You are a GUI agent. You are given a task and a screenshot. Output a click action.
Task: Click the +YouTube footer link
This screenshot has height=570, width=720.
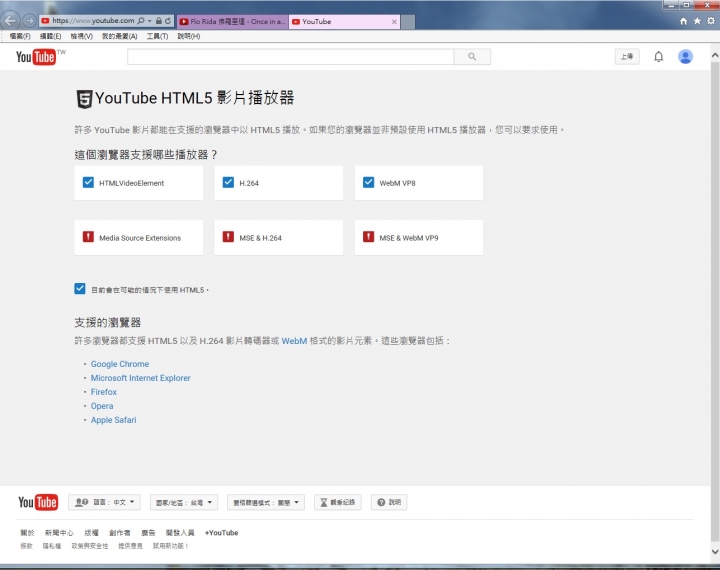tap(221, 533)
